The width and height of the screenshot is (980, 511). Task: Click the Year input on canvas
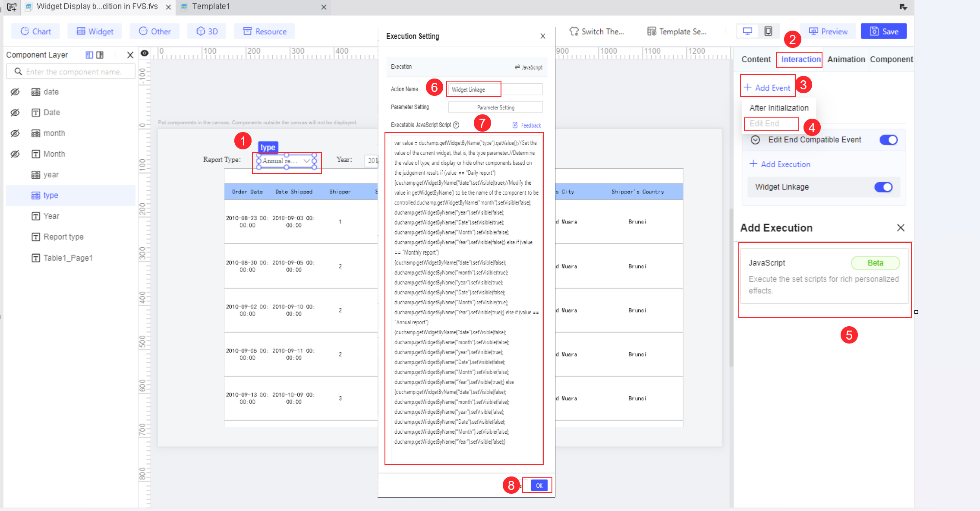pos(371,161)
